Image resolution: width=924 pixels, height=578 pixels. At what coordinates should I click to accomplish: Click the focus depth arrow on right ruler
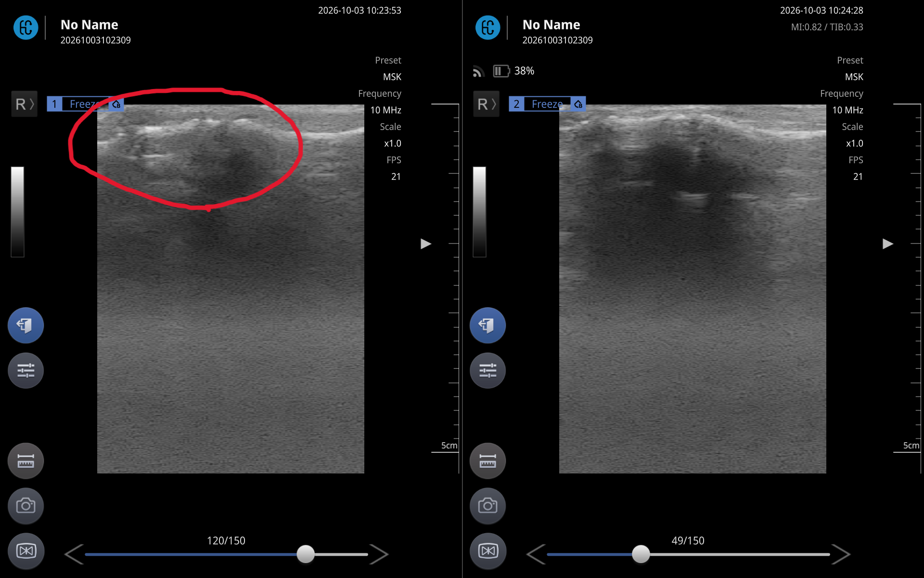tap(888, 244)
